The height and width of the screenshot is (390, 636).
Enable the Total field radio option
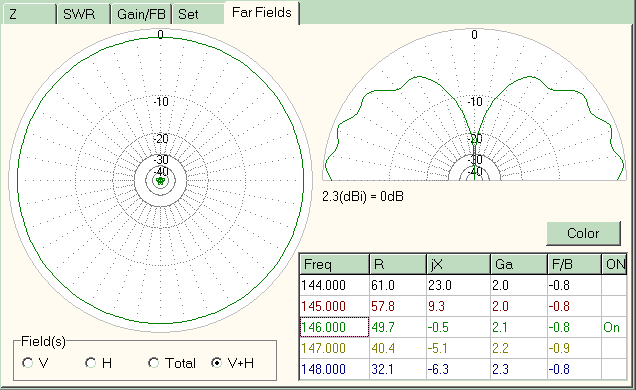172,363
